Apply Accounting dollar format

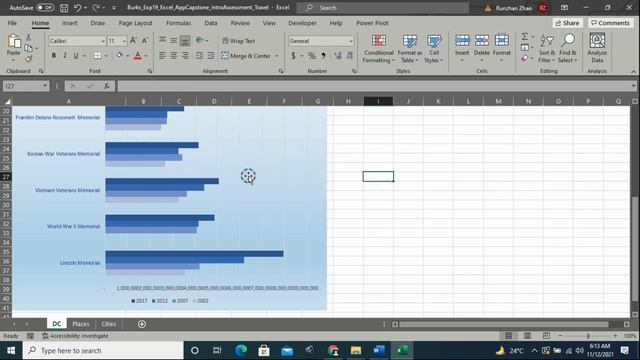(293, 56)
